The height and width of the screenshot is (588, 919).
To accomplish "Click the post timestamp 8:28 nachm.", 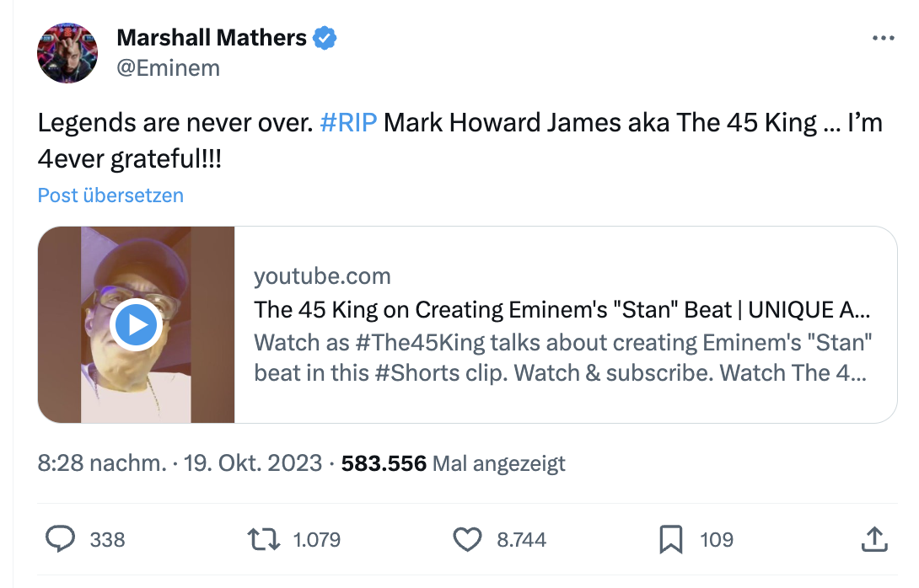I will [102, 462].
